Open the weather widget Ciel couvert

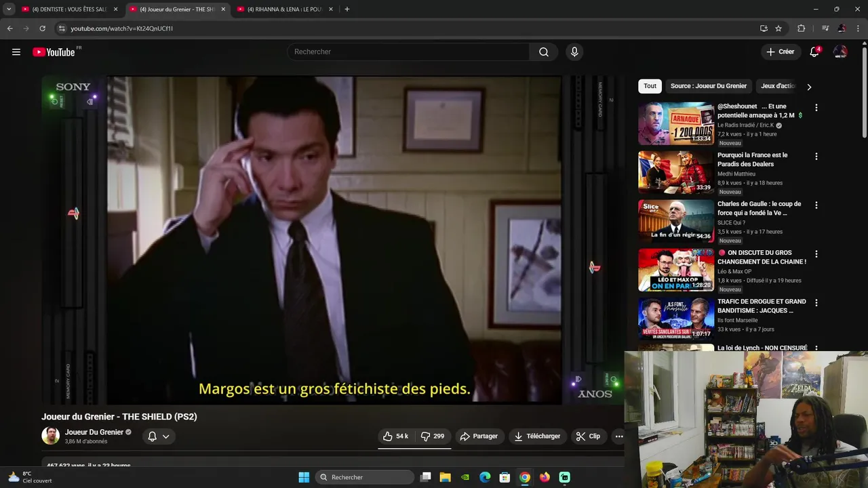coord(31,477)
